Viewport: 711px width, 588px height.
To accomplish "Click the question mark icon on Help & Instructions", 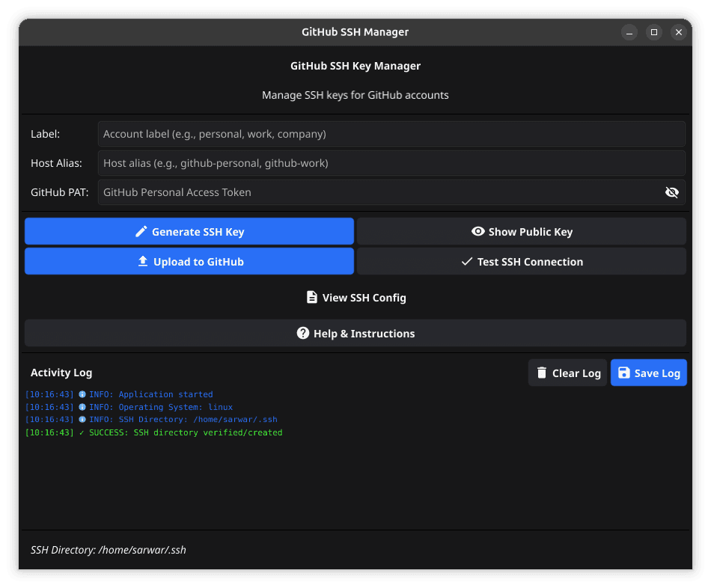I will click(302, 333).
